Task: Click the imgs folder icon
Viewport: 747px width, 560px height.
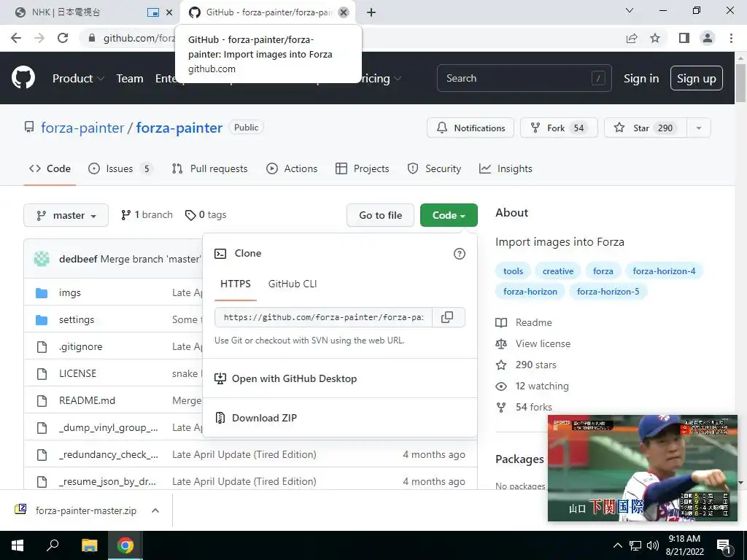Action: pyautogui.click(x=42, y=293)
